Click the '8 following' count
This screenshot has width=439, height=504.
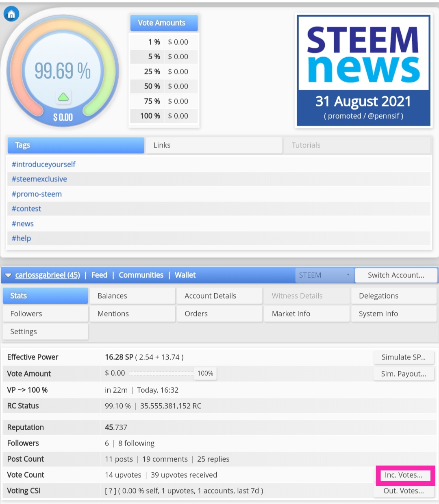click(x=136, y=443)
